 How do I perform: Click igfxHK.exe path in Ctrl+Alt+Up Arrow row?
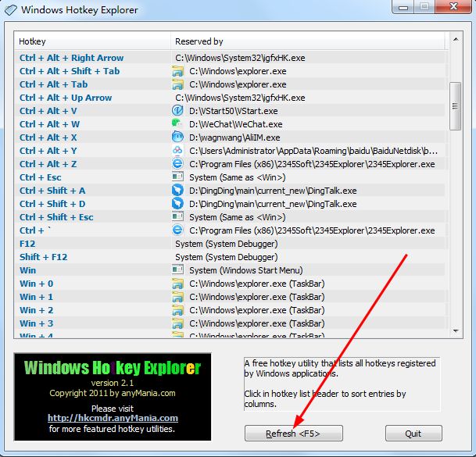pyautogui.click(x=240, y=98)
